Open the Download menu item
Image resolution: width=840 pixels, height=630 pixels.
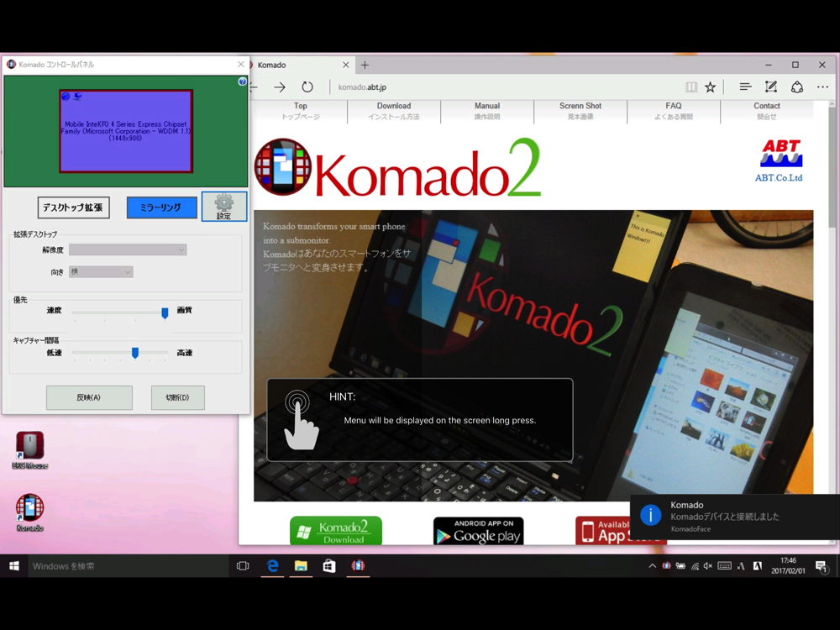click(x=394, y=111)
